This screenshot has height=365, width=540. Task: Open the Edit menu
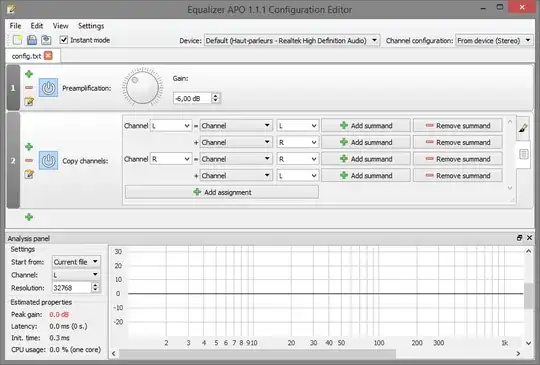coord(37,26)
